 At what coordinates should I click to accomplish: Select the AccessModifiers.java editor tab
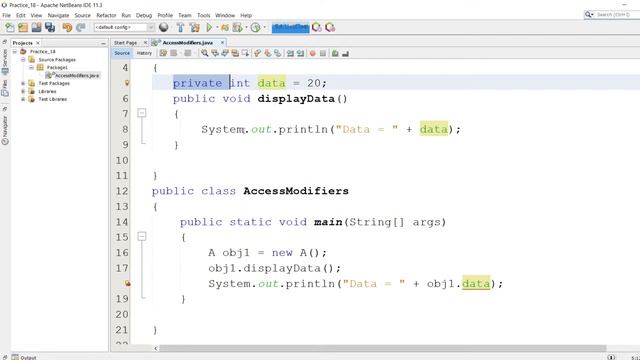click(187, 42)
